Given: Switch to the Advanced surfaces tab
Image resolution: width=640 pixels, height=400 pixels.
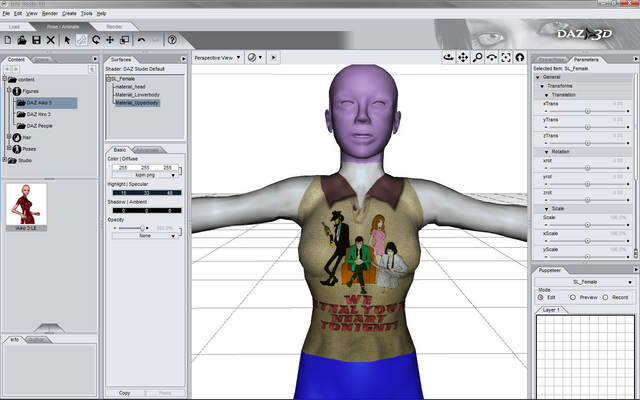Looking at the screenshot, I should click(147, 150).
